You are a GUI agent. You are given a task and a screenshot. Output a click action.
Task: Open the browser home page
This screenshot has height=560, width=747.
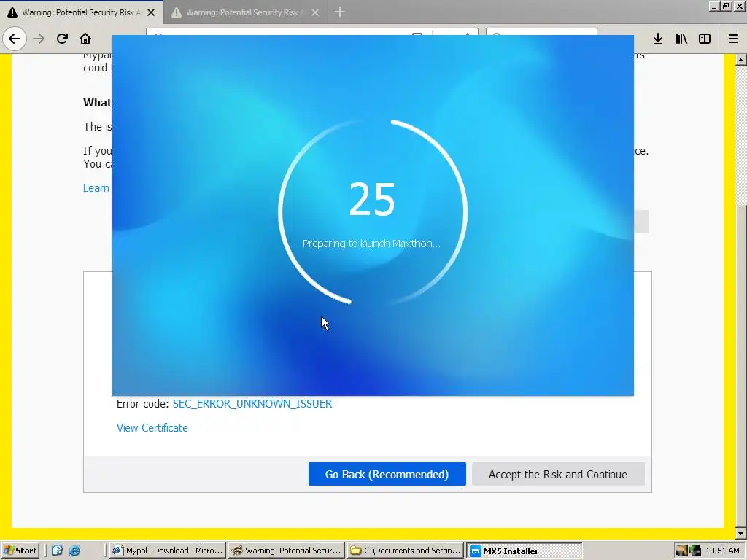85,39
